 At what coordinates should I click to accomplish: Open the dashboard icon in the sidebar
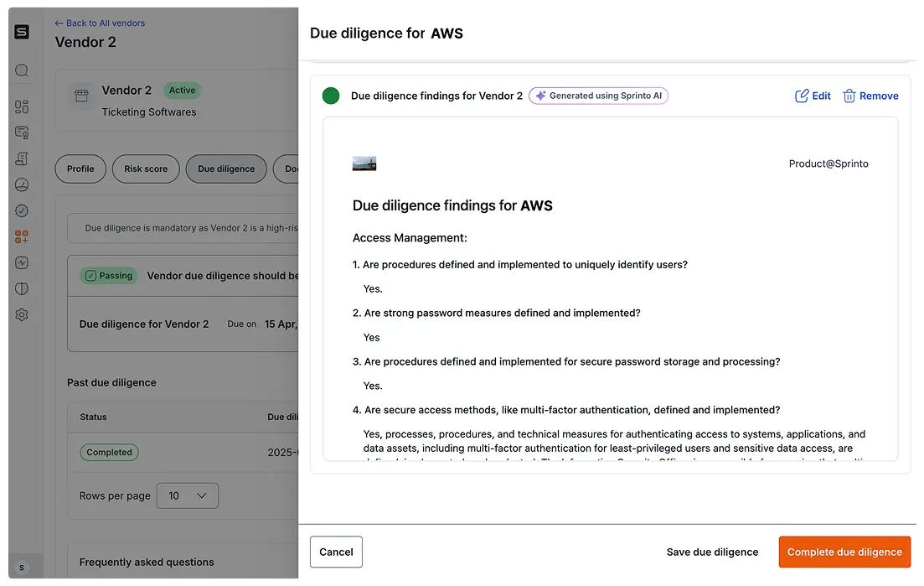tap(22, 106)
